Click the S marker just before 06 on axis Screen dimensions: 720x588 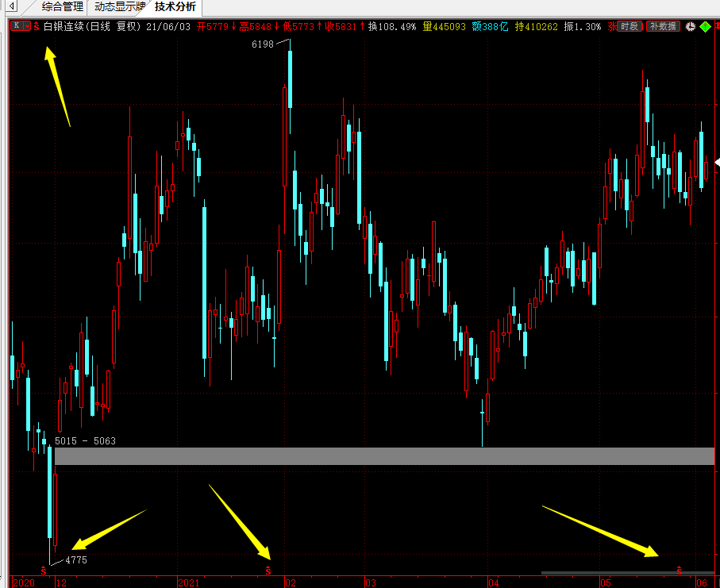[x=680, y=571]
